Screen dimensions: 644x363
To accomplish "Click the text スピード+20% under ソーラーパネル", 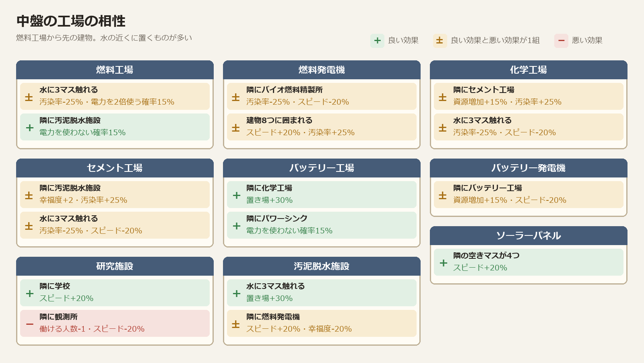I will [480, 268].
